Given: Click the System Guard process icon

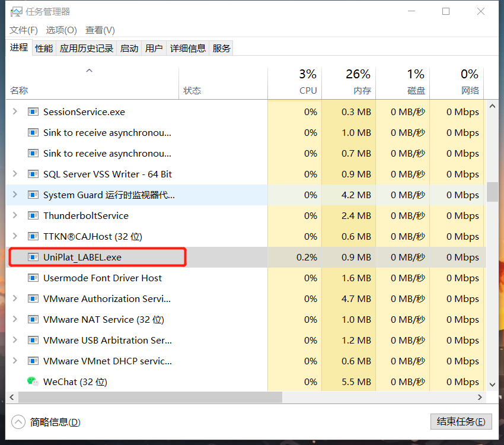Looking at the screenshot, I should pyautogui.click(x=33, y=195).
